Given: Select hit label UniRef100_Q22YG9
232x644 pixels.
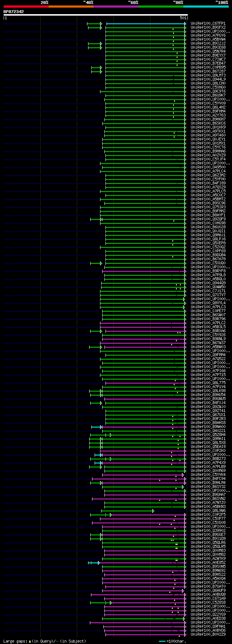Looking at the screenshot, I should coord(208,614).
